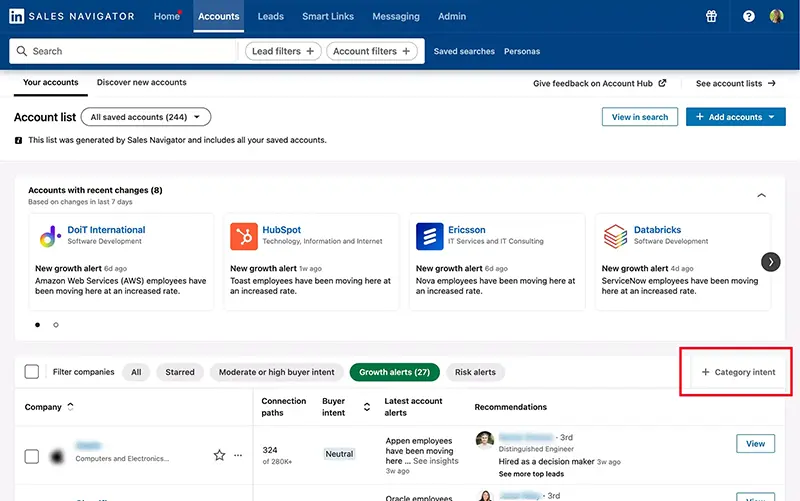Click See account lists link
Screen dimensions: 800x501
(x=735, y=83)
